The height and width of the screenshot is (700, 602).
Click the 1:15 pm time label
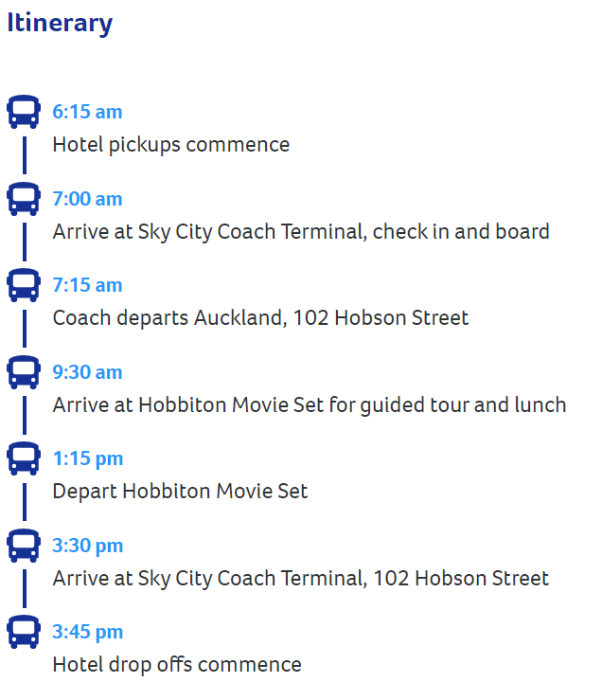pos(88,458)
